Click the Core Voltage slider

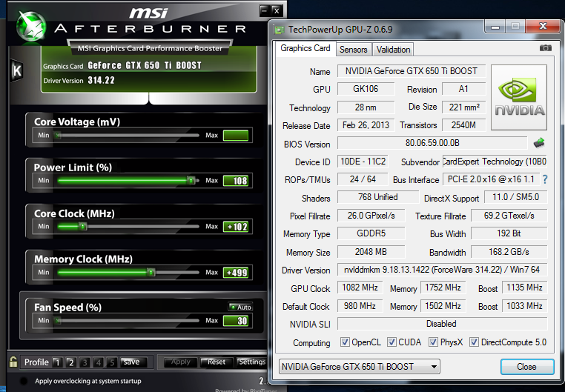(127, 136)
